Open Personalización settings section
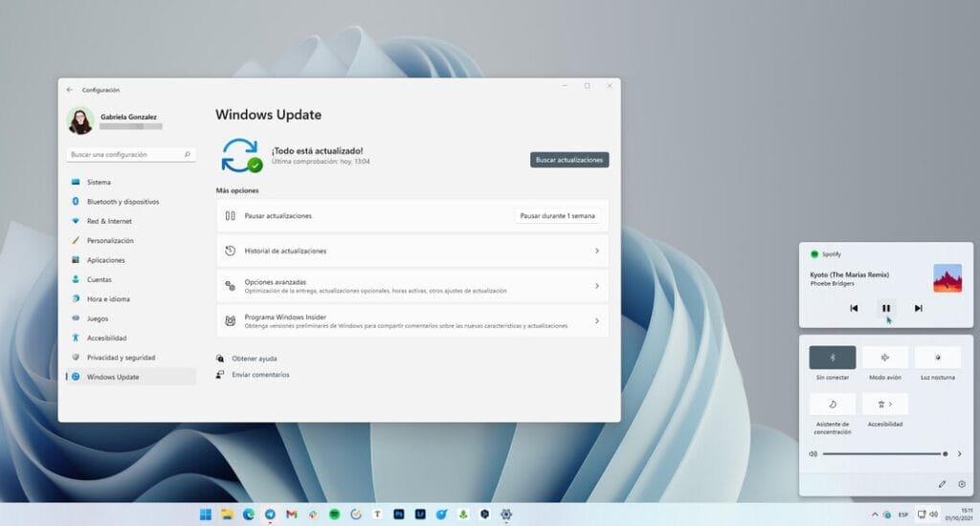This screenshot has width=980, height=526. click(110, 241)
